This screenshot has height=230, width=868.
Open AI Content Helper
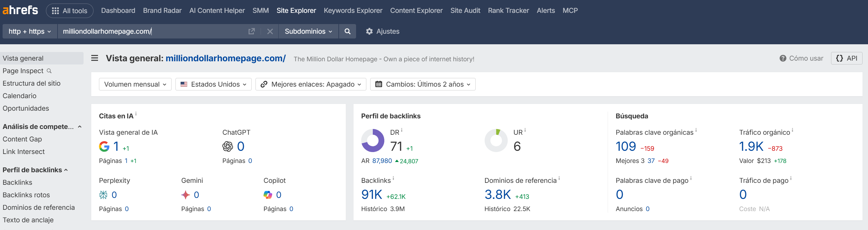(x=217, y=10)
